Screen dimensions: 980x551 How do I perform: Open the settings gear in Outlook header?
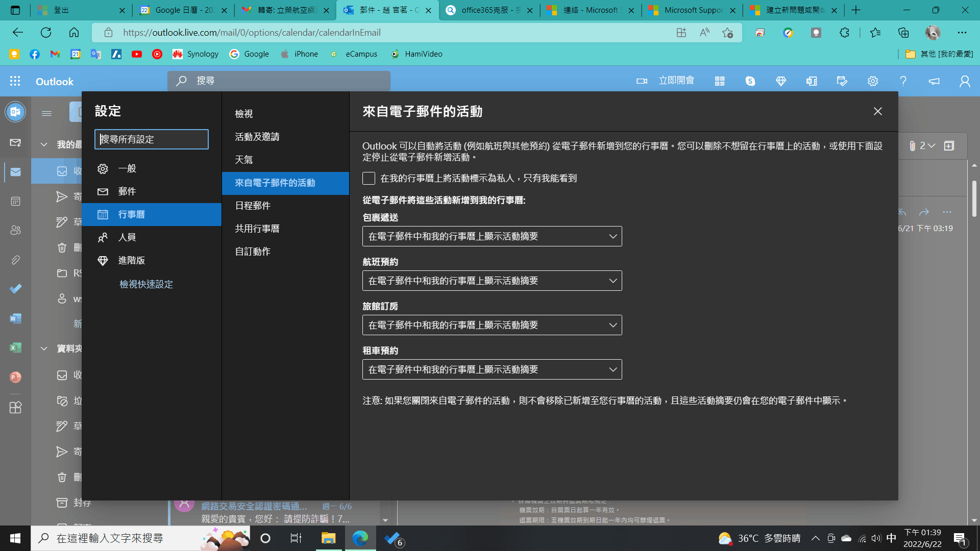872,81
